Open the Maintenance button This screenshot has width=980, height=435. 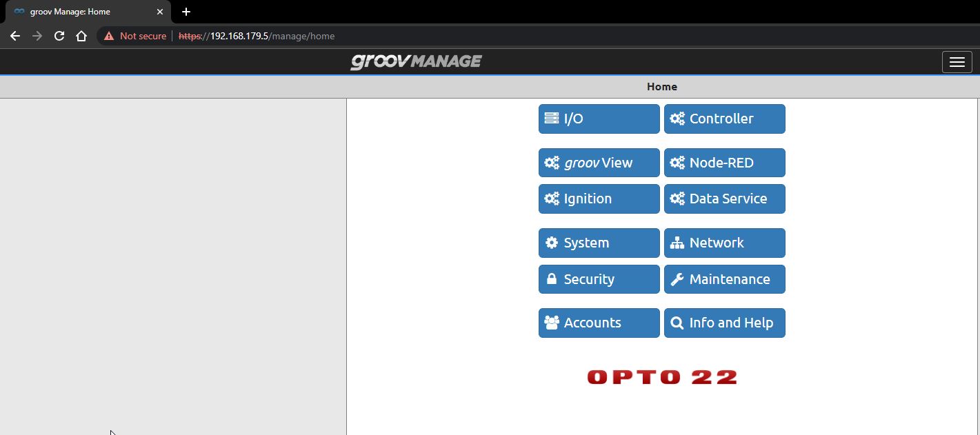tap(724, 279)
